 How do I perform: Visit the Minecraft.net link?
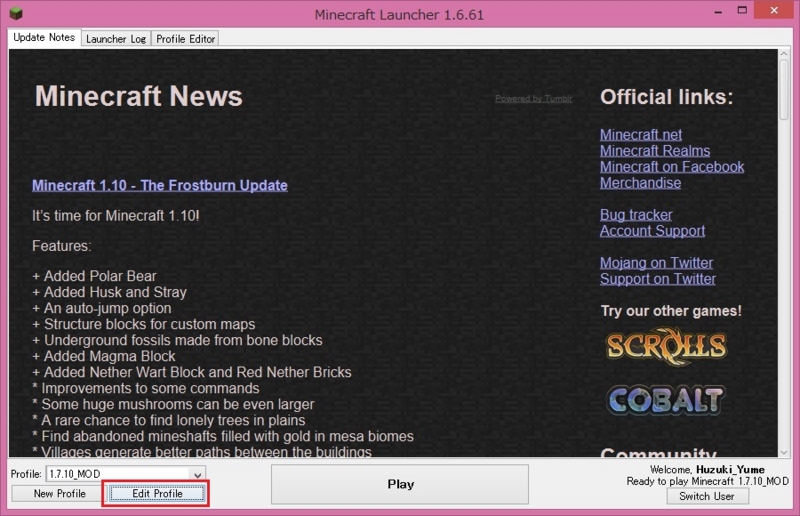[641, 135]
